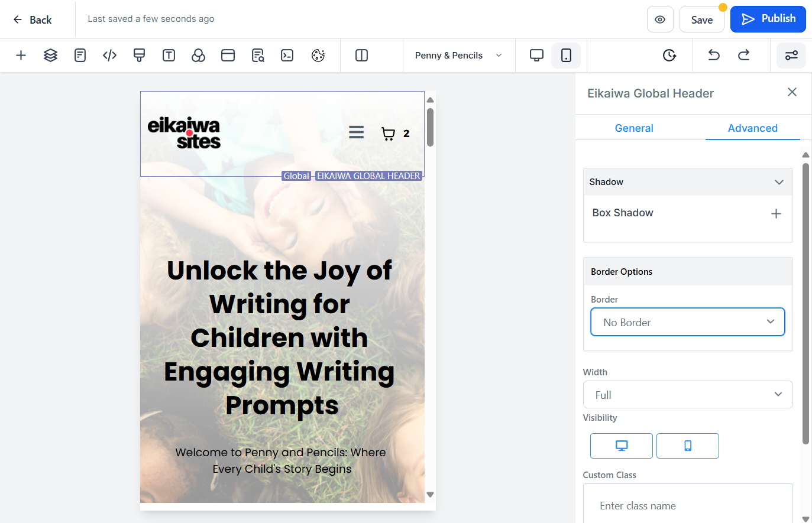Open the No Border dropdown
Image resolution: width=812 pixels, height=523 pixels.
click(688, 322)
